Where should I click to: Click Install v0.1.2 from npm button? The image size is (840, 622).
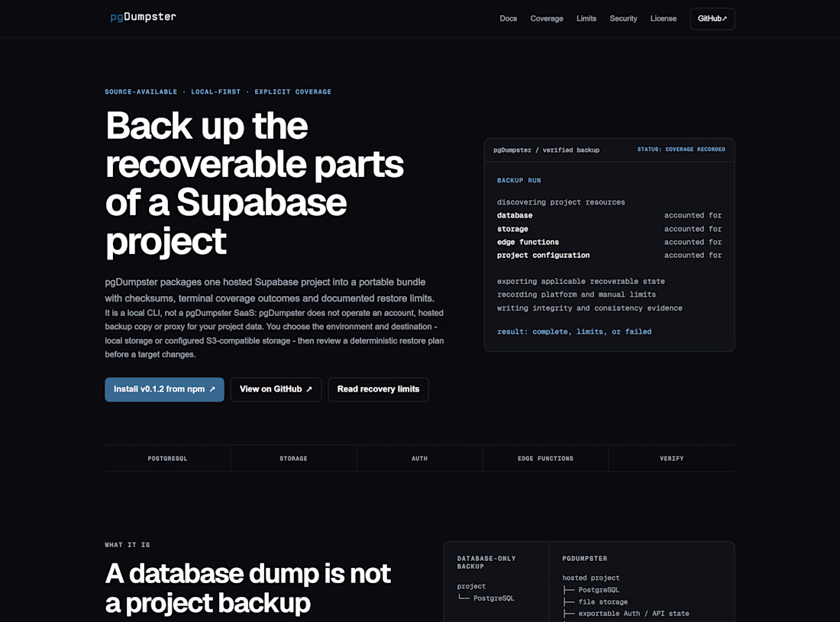164,389
